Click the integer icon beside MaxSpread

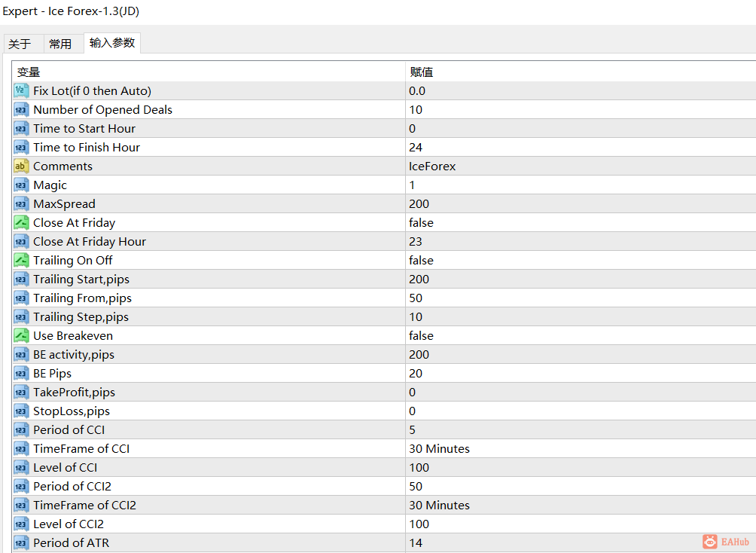tap(21, 203)
